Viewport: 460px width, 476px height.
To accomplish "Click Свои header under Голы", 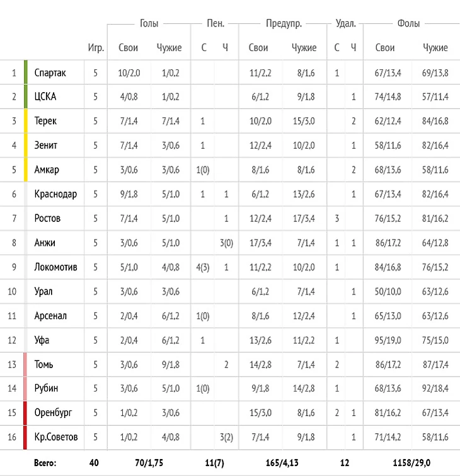I will click(x=129, y=48).
